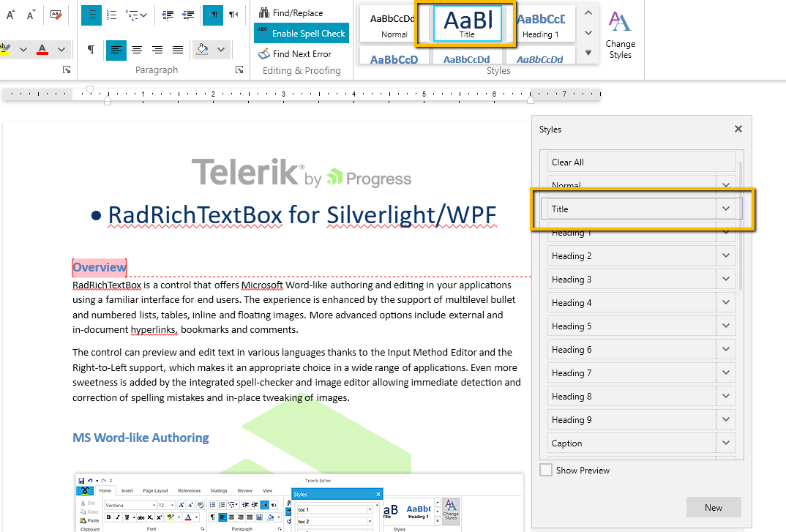786x532 pixels.
Task: Open Find/Replace
Action: [x=291, y=13]
